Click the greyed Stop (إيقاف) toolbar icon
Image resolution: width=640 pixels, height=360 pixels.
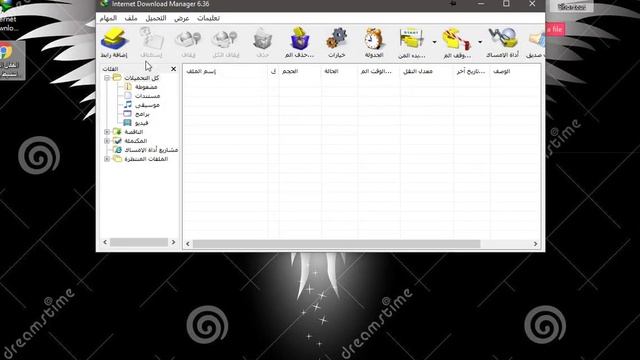[188, 40]
